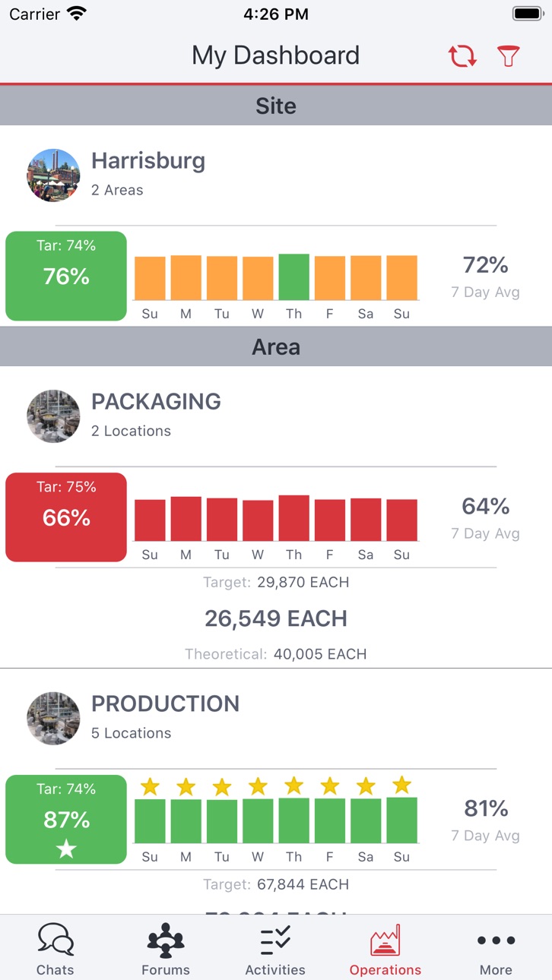Tap the Harrisburg site photo
This screenshot has height=980, width=552.
tap(53, 175)
